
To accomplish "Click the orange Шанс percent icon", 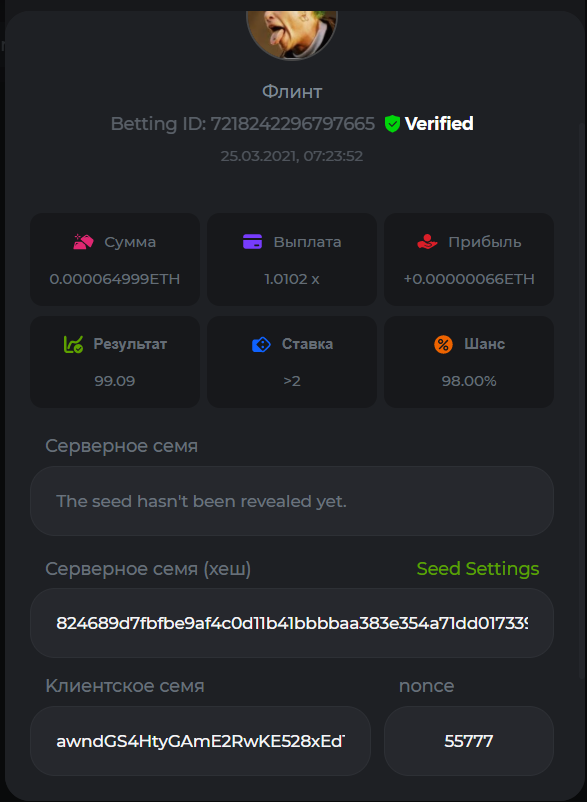I will pos(443,344).
